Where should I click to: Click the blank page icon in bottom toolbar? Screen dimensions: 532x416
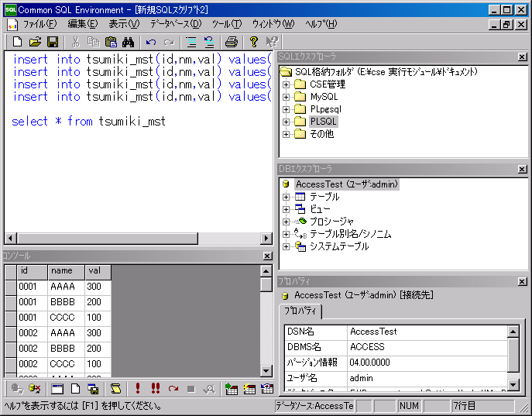(75, 389)
